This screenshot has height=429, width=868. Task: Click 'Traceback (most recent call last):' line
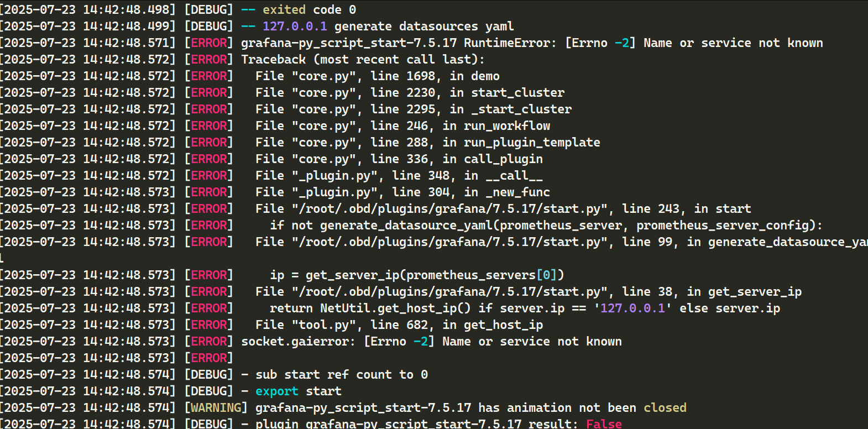[x=363, y=59]
